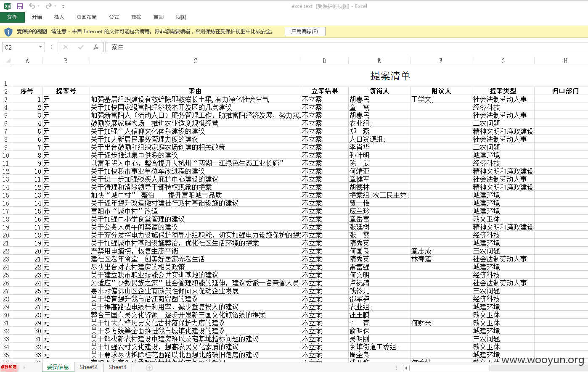This screenshot has width=588, height=372.
Task: Switch to the Sheet3 tab
Action: (117, 367)
